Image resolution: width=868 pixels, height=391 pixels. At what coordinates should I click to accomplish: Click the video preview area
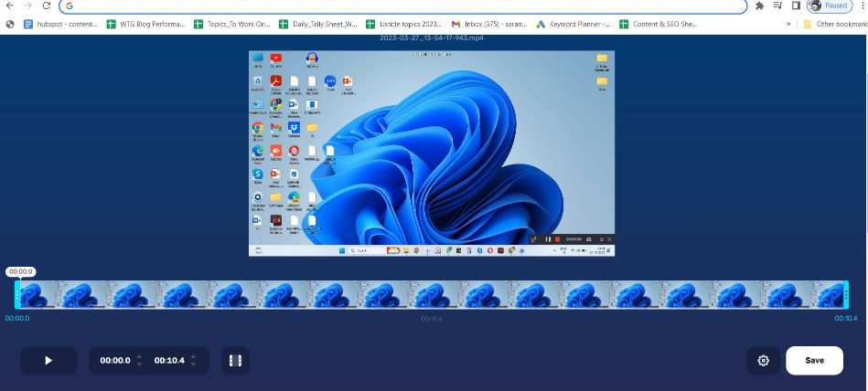432,153
